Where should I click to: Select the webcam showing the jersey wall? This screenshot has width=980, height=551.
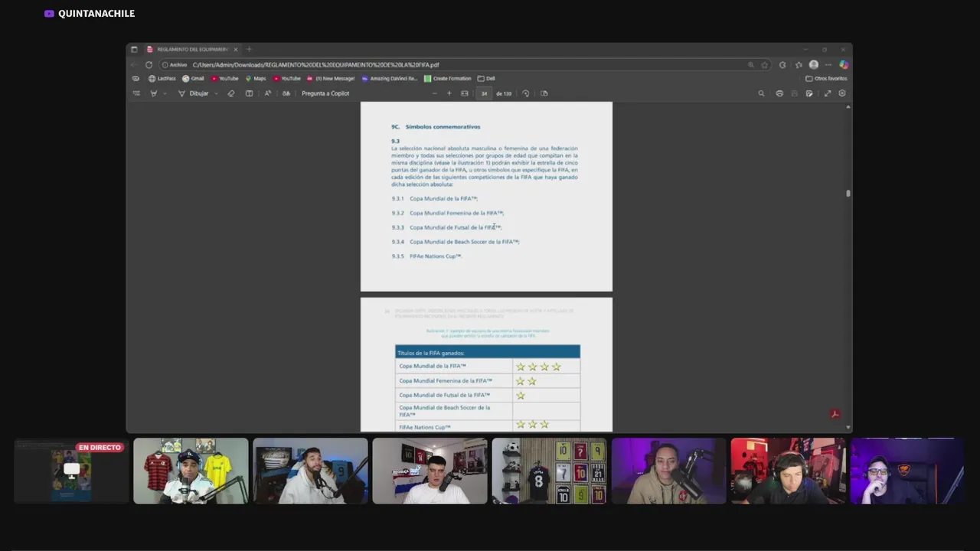pyautogui.click(x=549, y=471)
